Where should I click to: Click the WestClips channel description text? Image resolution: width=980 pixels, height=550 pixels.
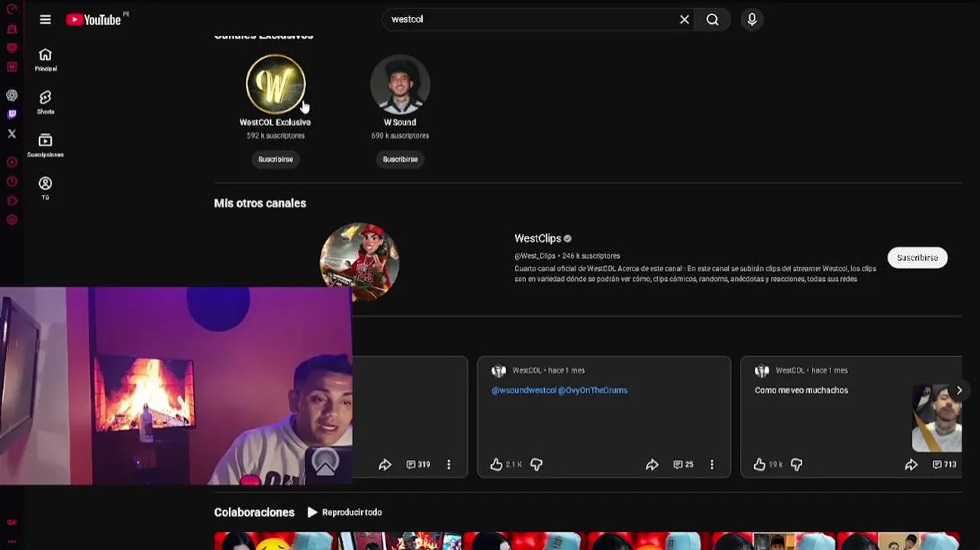pos(695,273)
